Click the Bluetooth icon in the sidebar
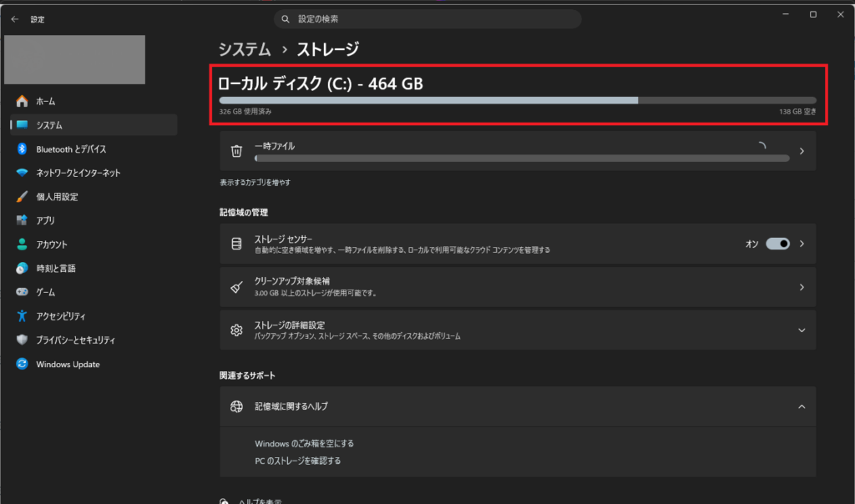The width and height of the screenshot is (855, 504). point(22,149)
